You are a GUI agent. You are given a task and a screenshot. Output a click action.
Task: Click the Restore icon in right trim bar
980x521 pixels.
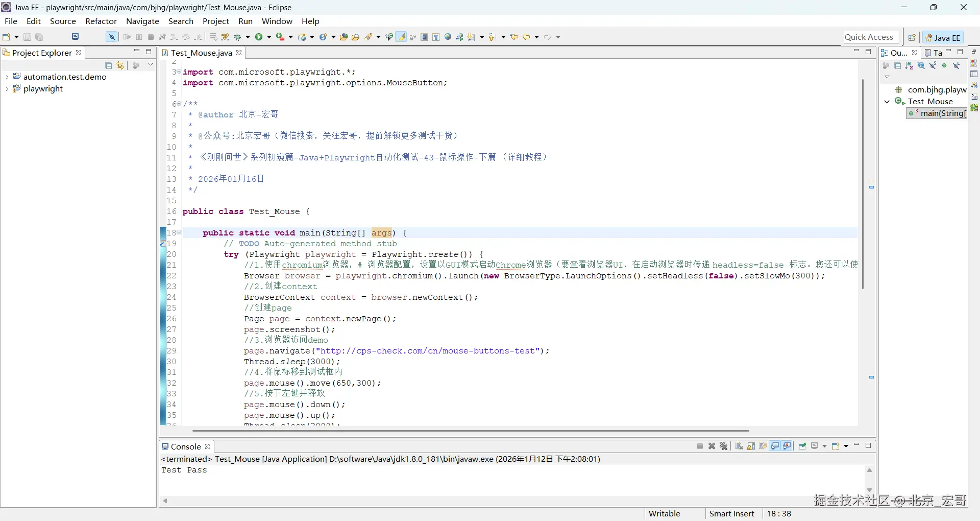(x=974, y=52)
